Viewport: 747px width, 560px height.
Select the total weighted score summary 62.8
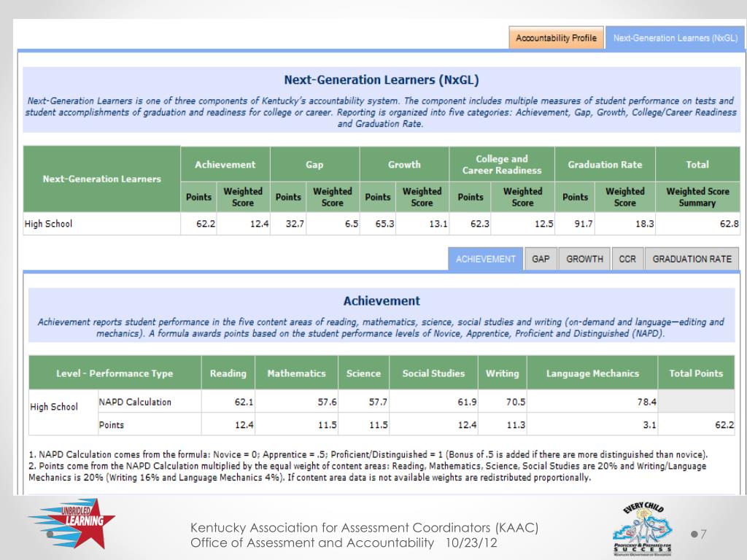[729, 224]
